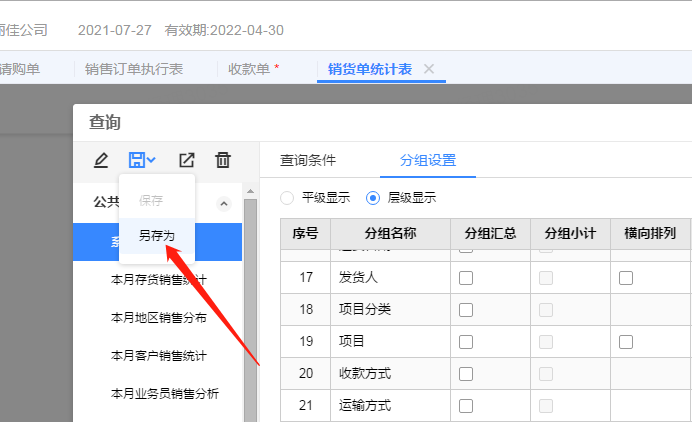Select the 本月业务员销售分析 query scheme
This screenshot has width=692, height=422.
click(165, 394)
